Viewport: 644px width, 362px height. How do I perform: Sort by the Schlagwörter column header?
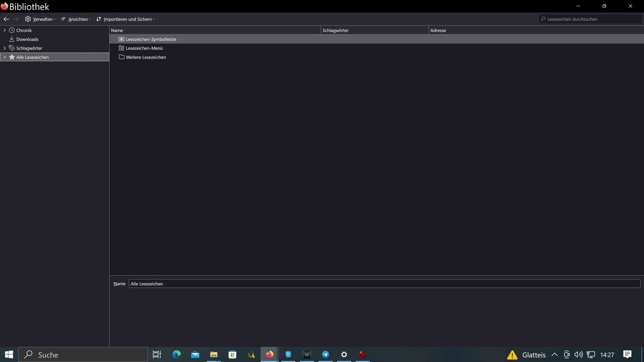point(375,30)
